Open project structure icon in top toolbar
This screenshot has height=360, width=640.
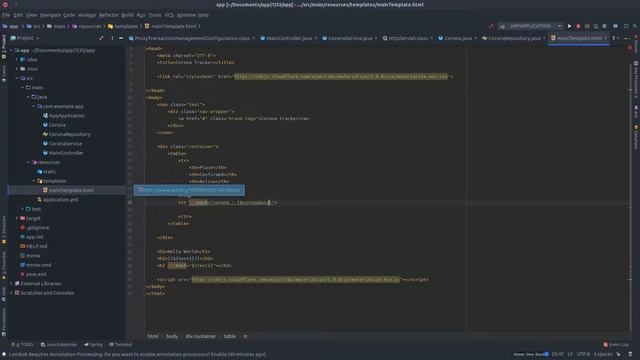pyautogui.click(x=616, y=26)
